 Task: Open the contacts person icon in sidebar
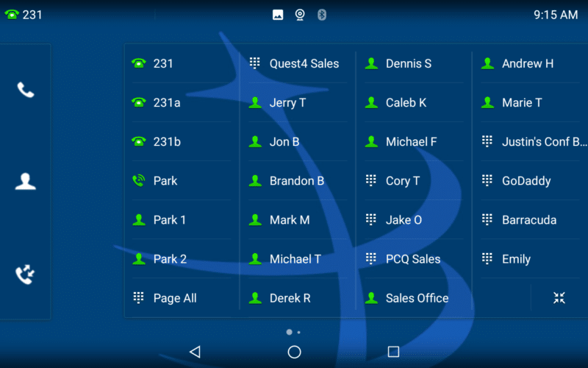pyautogui.click(x=26, y=182)
